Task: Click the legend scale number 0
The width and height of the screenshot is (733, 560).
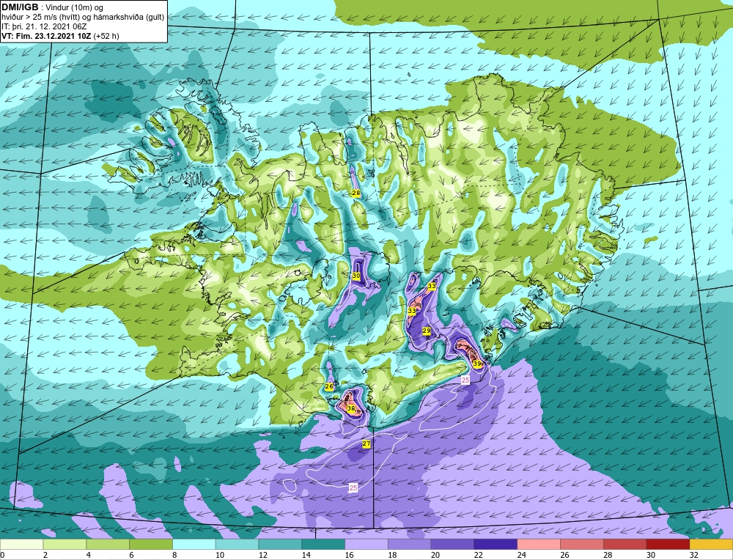Action: click(3, 555)
